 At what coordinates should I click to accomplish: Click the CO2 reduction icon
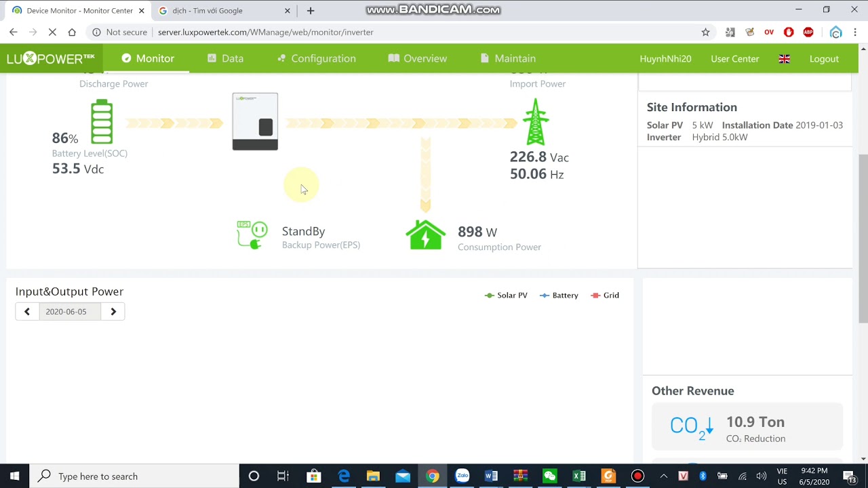coord(692,426)
